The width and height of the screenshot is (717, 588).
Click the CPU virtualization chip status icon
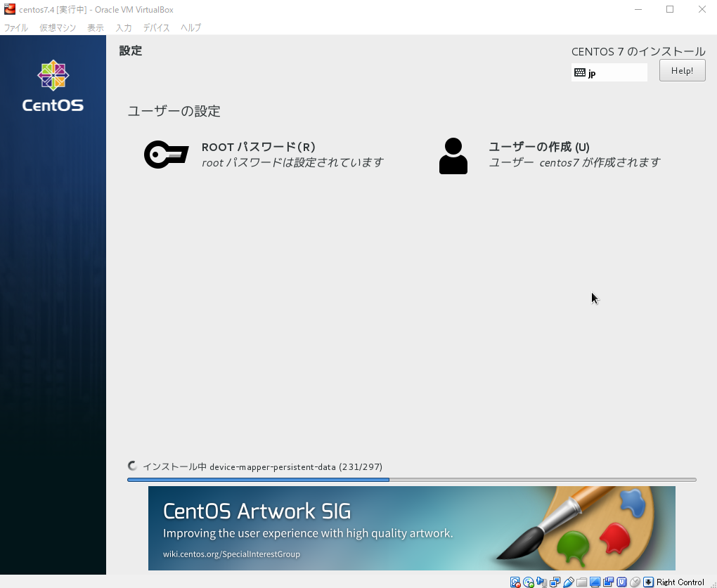[x=621, y=582]
